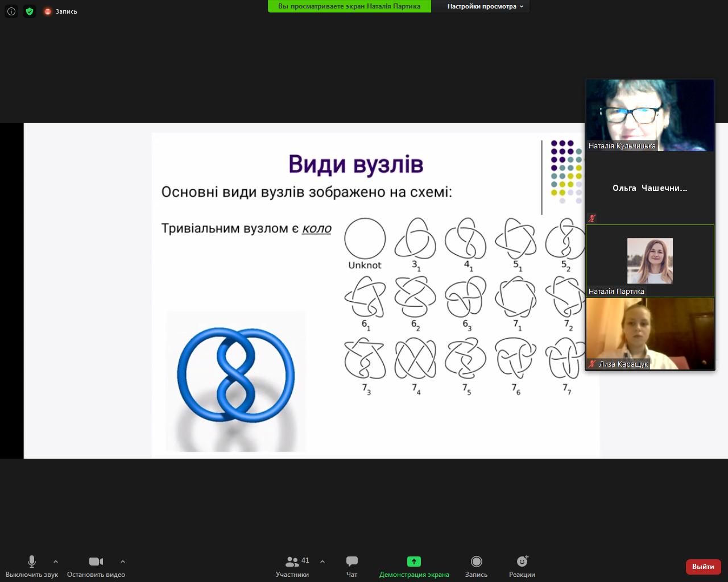Click the red Выйти leave button
Image resolution: width=728 pixels, height=582 pixels.
point(704,567)
